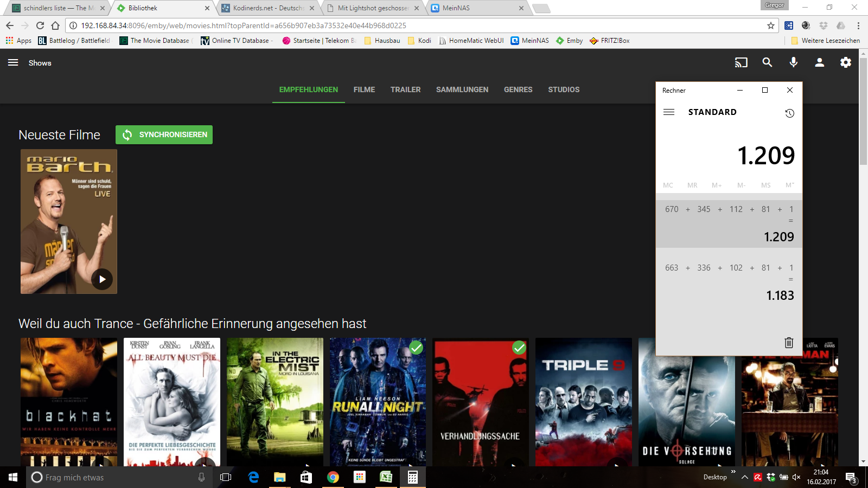Open the Online TV Database bookmark
868x488 pixels.
coord(237,41)
